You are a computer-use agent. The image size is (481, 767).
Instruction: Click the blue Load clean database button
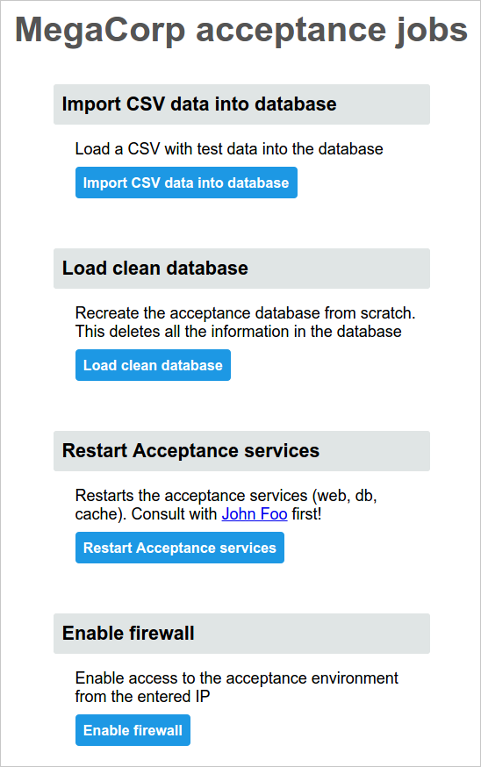[153, 365]
